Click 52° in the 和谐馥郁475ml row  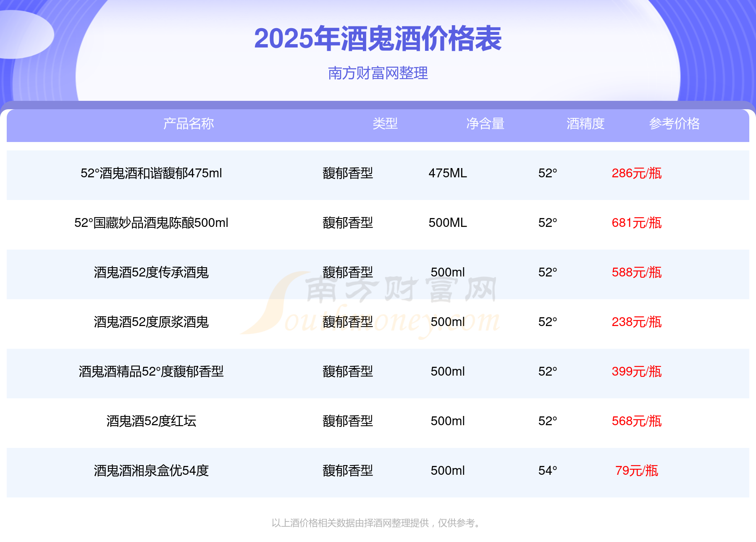click(548, 173)
